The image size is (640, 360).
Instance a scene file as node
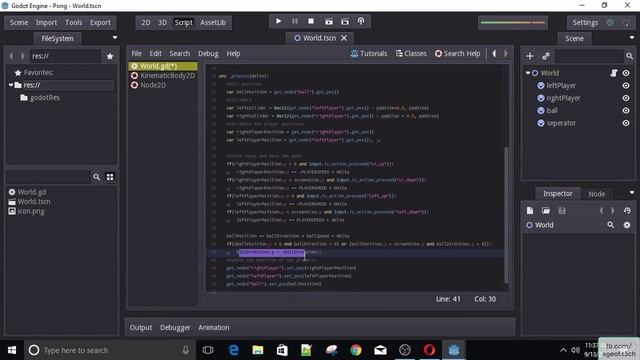coord(546,56)
